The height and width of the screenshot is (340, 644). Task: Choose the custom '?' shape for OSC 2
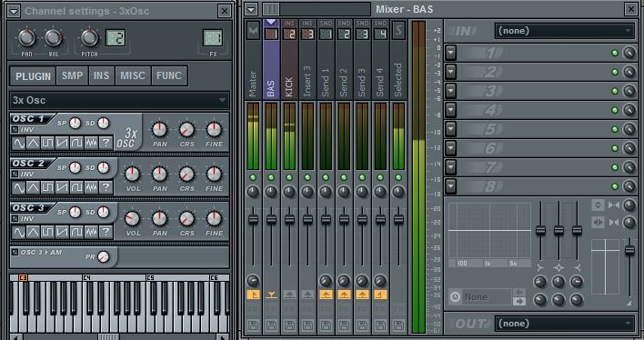[x=106, y=187]
